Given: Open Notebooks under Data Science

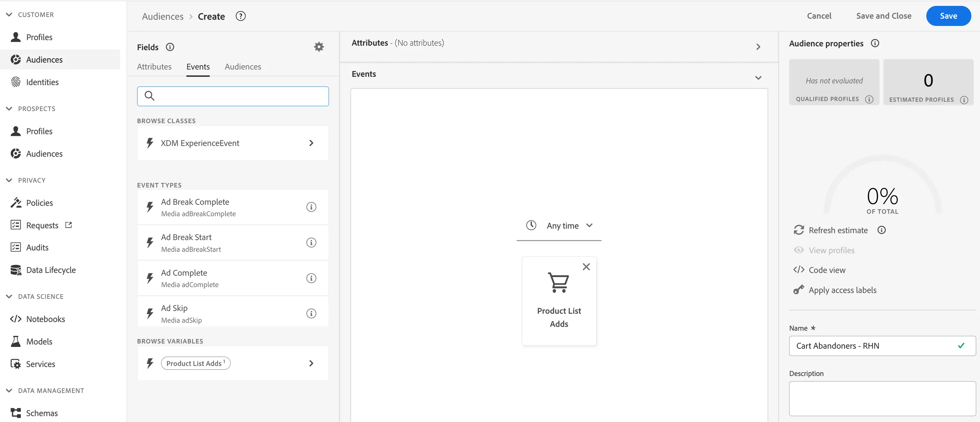Looking at the screenshot, I should pos(45,319).
